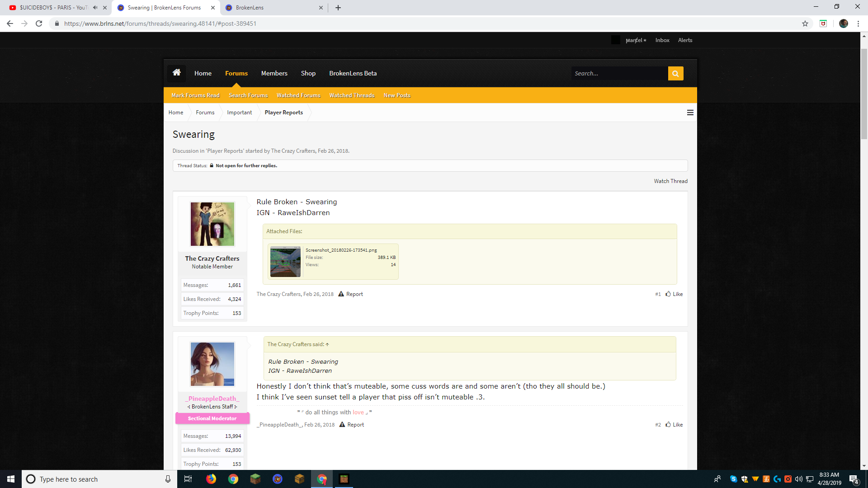868x488 pixels.
Task: Click the #1 post permalink
Action: click(x=658, y=294)
